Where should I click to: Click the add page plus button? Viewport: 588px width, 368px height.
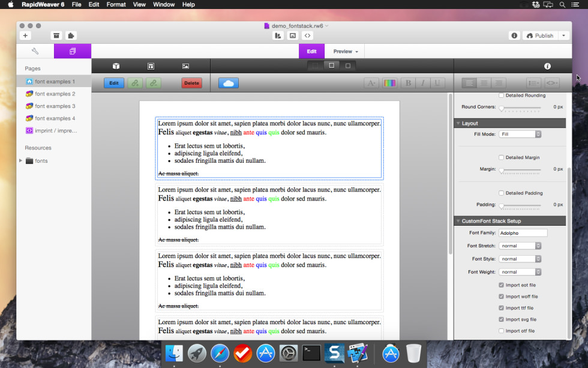click(25, 35)
